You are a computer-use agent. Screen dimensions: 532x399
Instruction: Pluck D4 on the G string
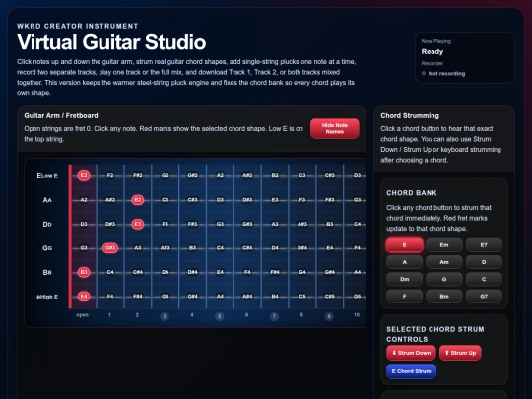click(x=275, y=248)
